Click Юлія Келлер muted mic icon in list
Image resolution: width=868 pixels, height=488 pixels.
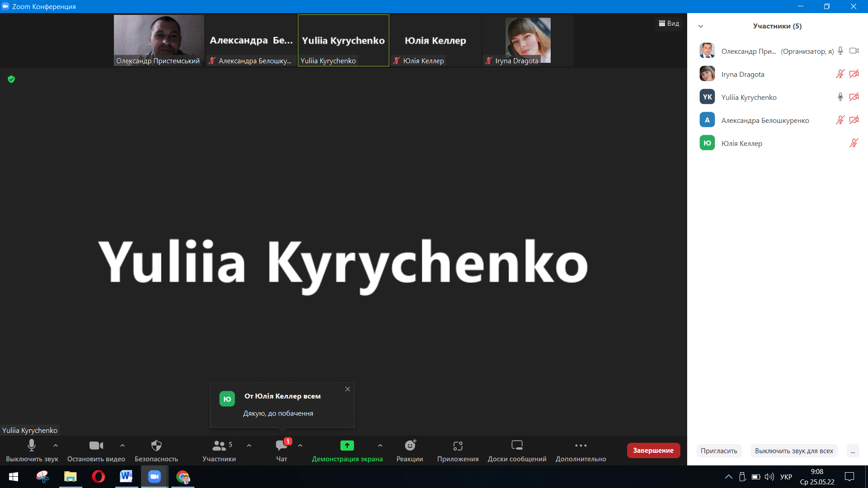click(x=854, y=143)
